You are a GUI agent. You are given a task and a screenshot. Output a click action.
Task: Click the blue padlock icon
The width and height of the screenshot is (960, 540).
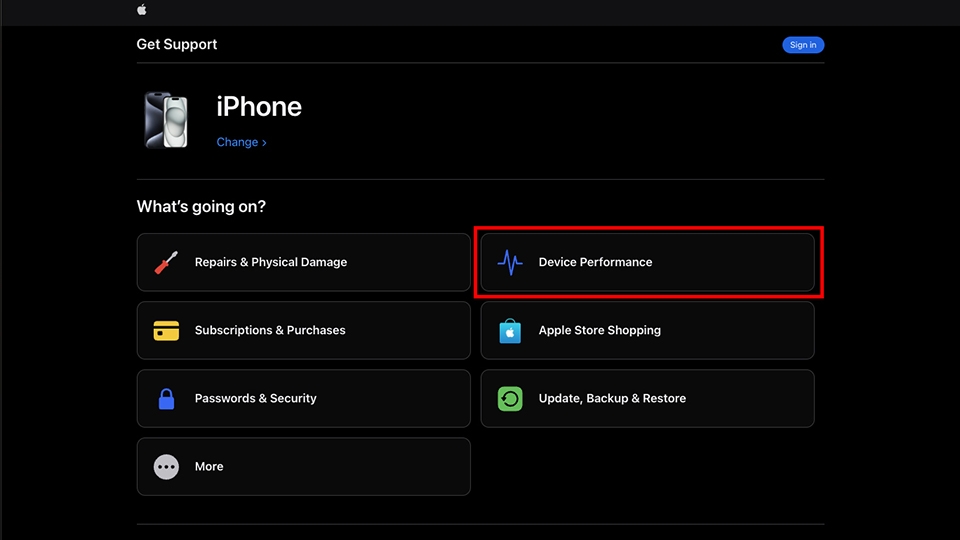166,399
